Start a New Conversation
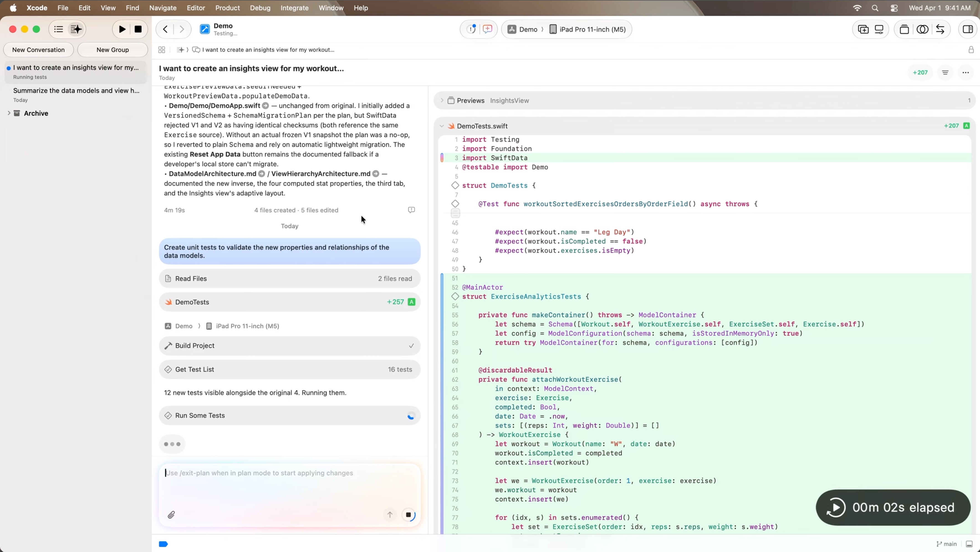 pyautogui.click(x=39, y=50)
